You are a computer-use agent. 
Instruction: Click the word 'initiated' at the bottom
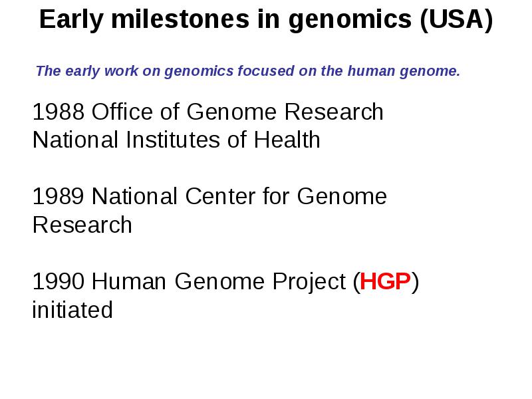click(x=72, y=309)
